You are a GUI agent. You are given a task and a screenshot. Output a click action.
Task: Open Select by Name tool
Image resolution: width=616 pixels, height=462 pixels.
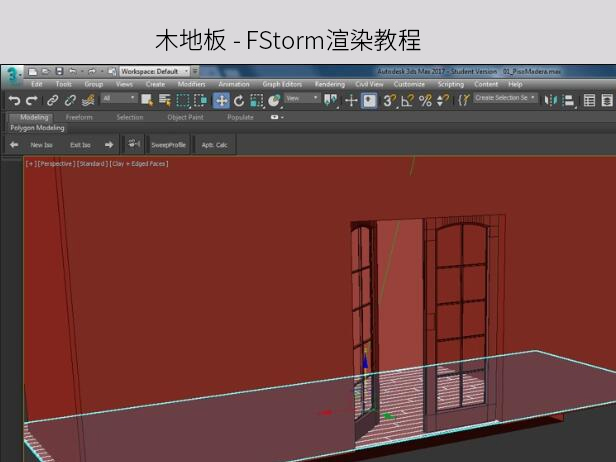click(x=165, y=100)
